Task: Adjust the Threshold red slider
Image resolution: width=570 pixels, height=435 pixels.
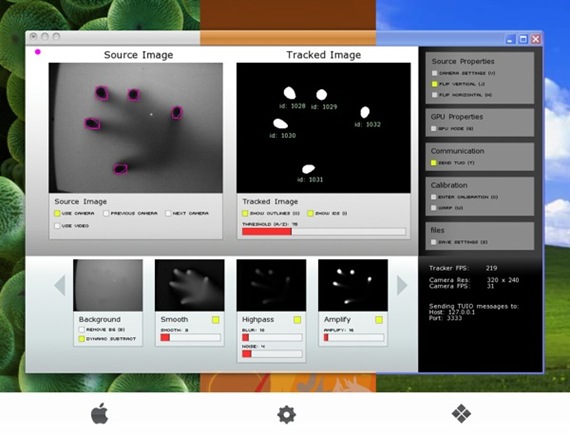Action: click(x=324, y=231)
